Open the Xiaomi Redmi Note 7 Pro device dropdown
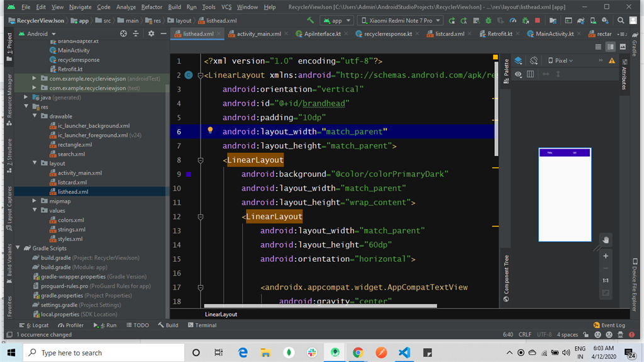 pyautogui.click(x=400, y=20)
